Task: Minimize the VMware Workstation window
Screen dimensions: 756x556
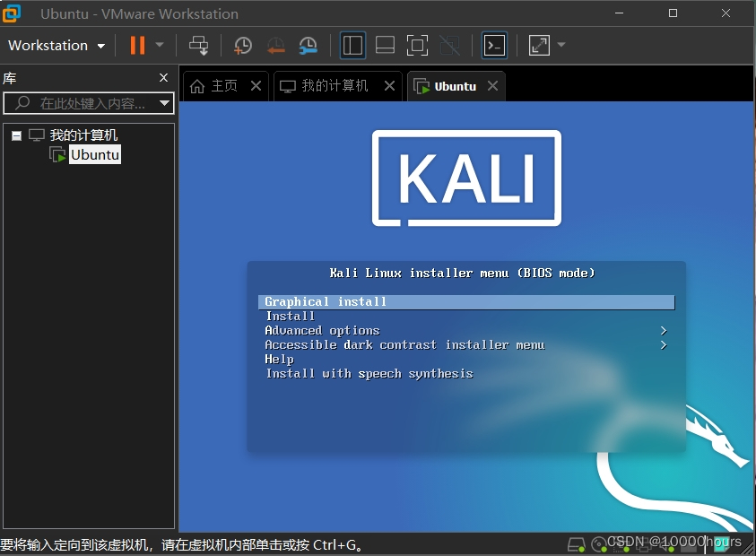Action: pyautogui.click(x=620, y=13)
